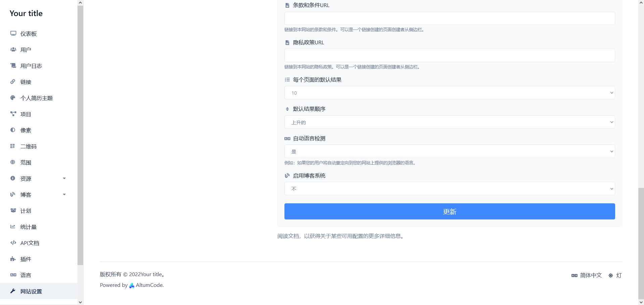The width and height of the screenshot is (644, 305).
Task: Open the 启用博客系统 dropdown
Action: point(449,189)
